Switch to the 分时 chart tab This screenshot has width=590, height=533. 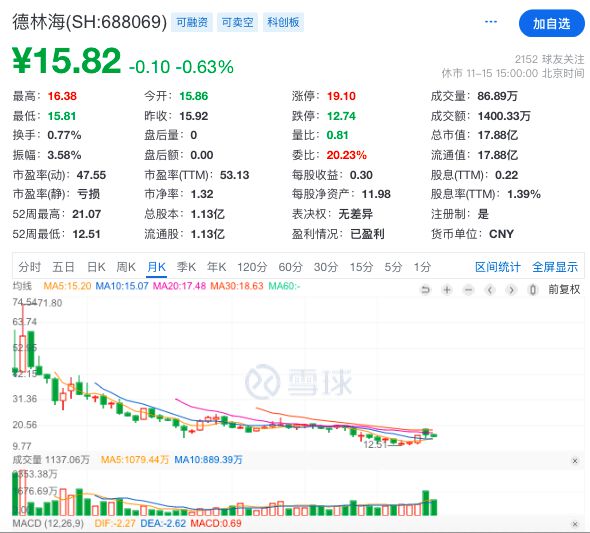tap(29, 267)
